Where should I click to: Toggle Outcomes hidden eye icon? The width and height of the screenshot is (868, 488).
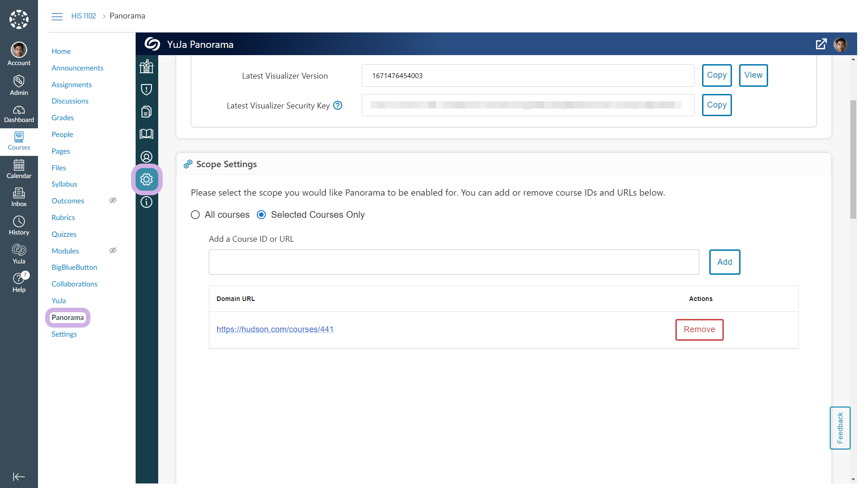113,201
